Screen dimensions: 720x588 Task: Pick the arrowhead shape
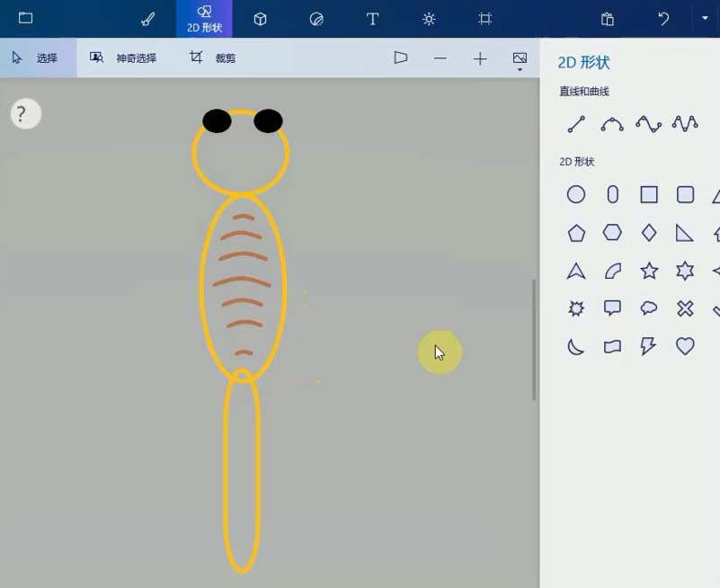click(576, 271)
